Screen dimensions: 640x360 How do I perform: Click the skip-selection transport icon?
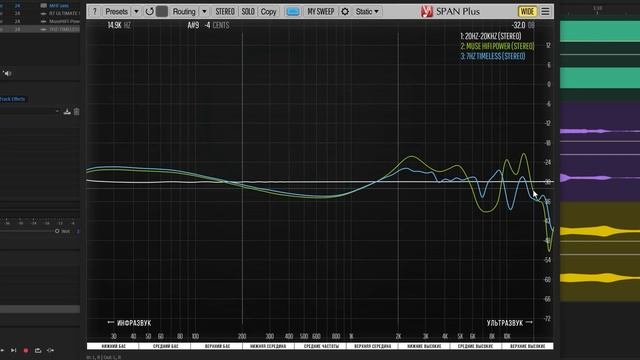50,350
